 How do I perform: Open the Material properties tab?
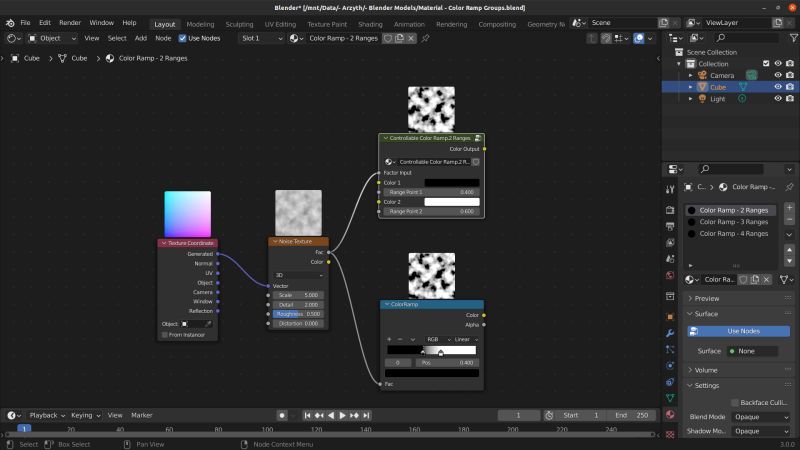click(670, 414)
